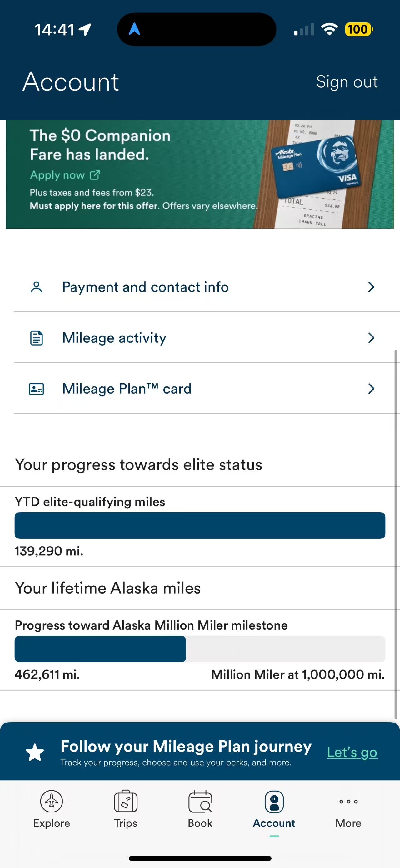Viewport: 400px width, 868px height.
Task: Tap the Let's go link
Action: [352, 753]
